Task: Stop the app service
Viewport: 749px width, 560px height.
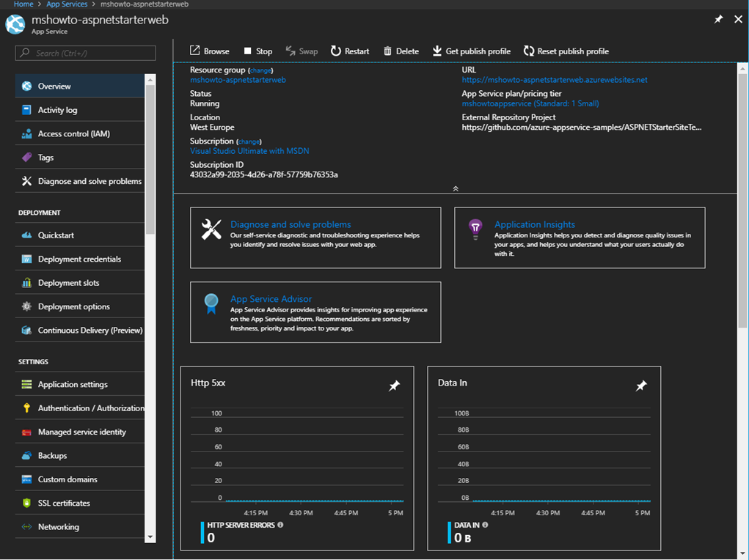Action: click(258, 51)
